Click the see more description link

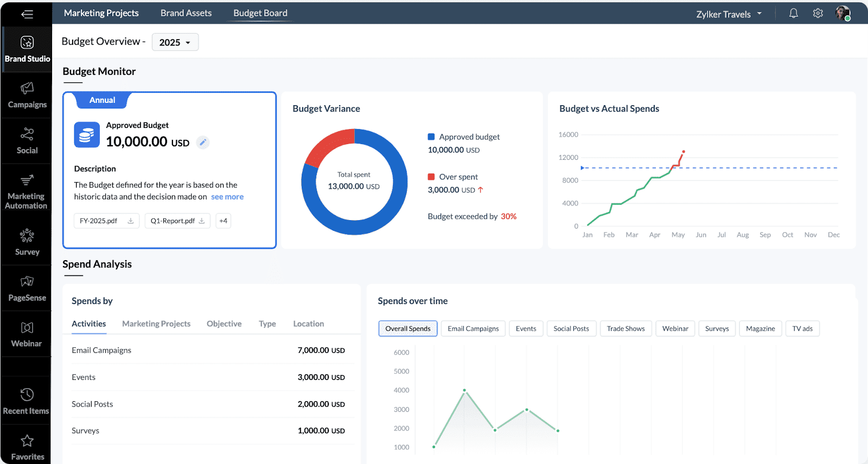click(x=227, y=197)
